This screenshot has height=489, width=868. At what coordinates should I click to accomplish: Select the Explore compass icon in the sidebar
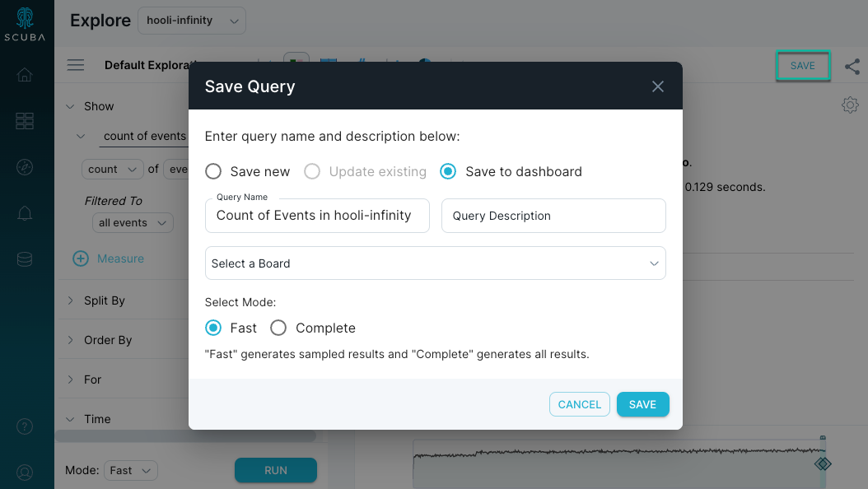pos(24,166)
